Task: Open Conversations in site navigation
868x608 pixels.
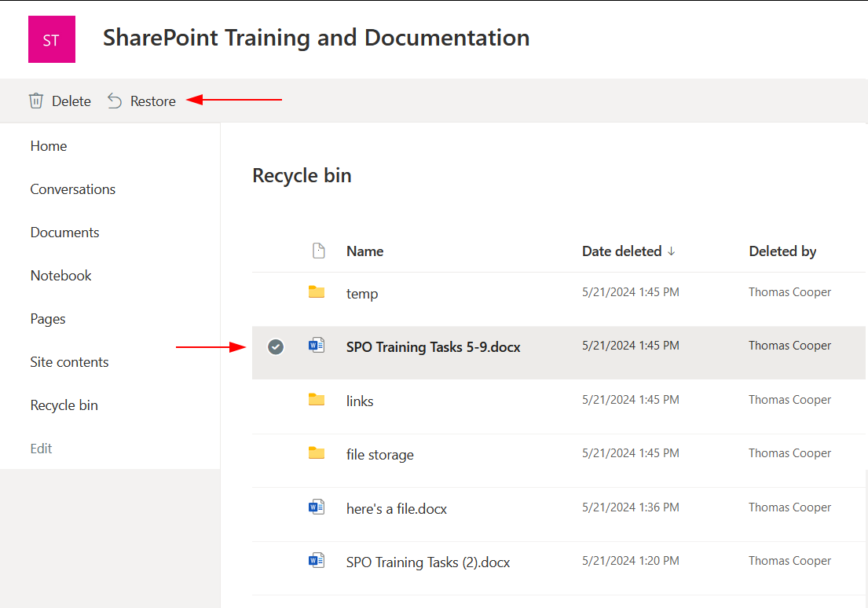Action: tap(72, 189)
